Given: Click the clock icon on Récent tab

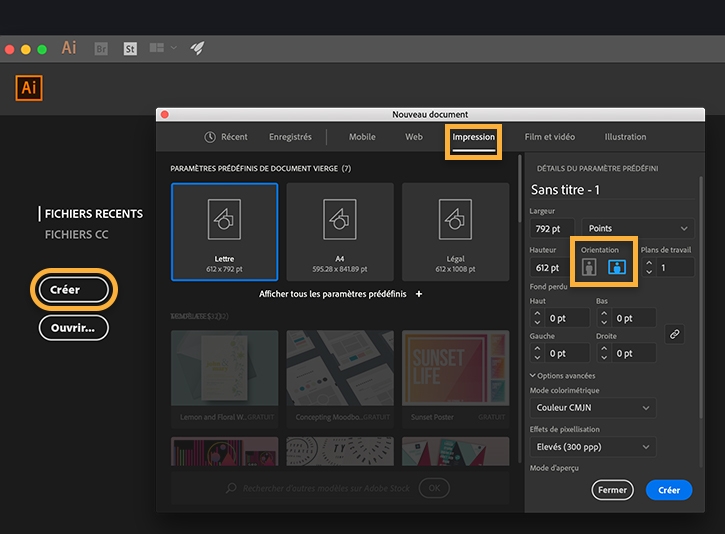Looking at the screenshot, I should tap(210, 137).
